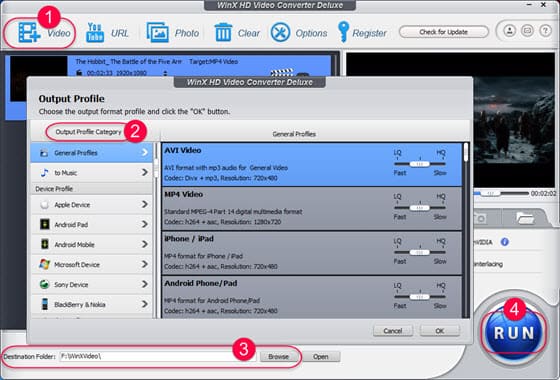Open the help question mark icon
560x380 pixels.
pyautogui.click(x=545, y=31)
